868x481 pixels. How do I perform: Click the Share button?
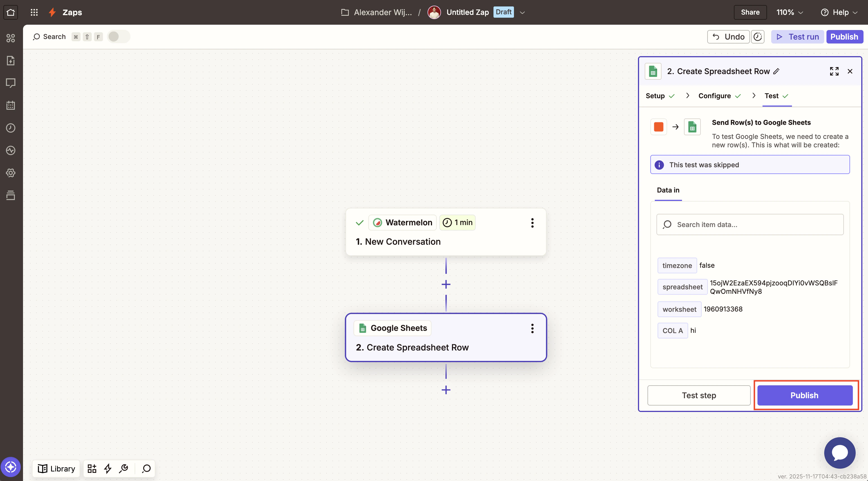coord(750,12)
